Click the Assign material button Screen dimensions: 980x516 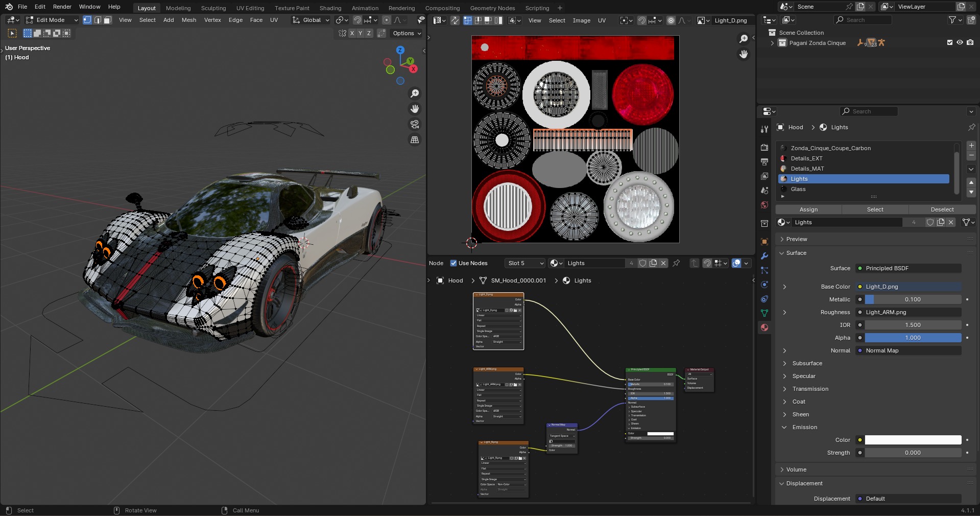[808, 209]
